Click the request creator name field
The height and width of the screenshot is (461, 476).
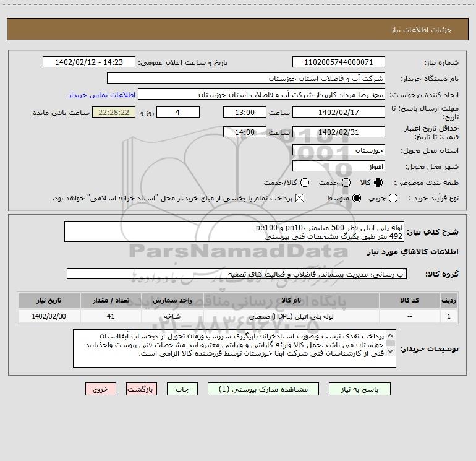(261, 95)
